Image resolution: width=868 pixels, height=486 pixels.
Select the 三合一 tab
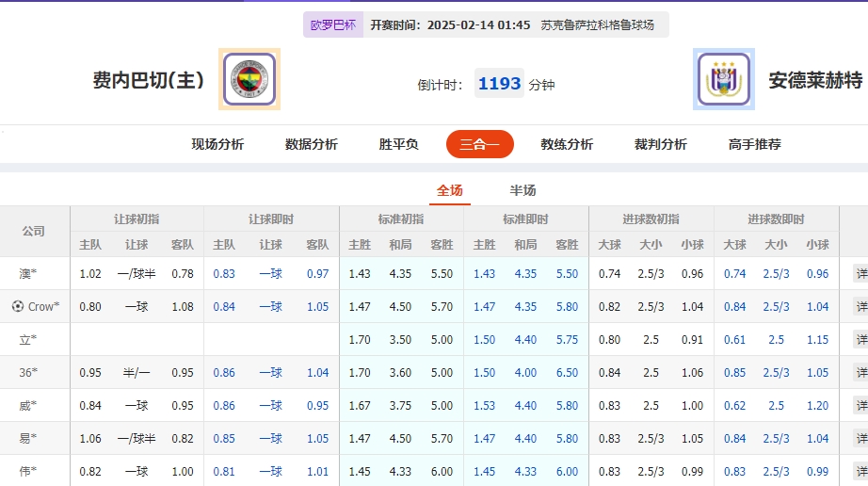tap(479, 144)
